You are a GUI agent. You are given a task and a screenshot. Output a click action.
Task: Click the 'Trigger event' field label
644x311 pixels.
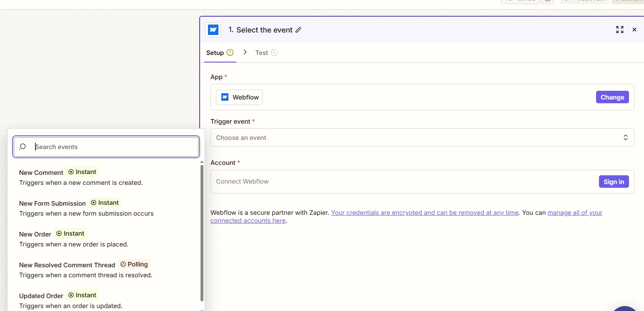point(231,122)
